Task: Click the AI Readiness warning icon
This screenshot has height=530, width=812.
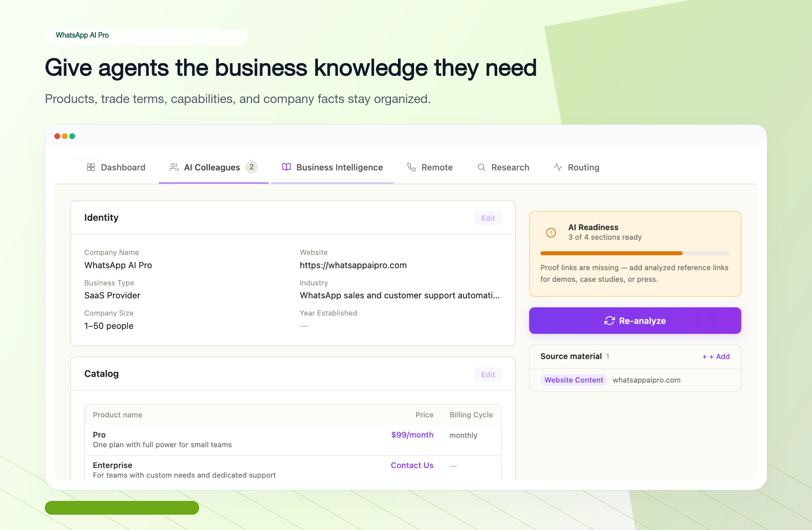Action: point(551,232)
